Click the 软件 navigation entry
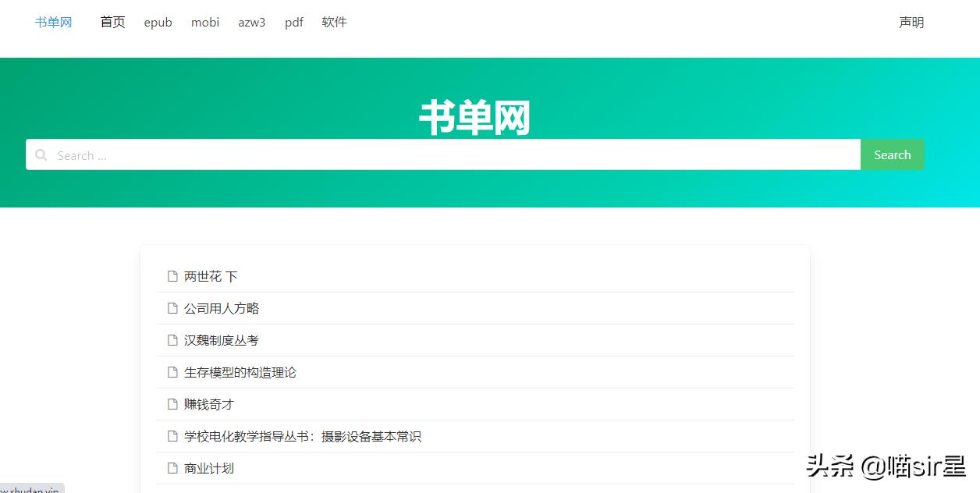The image size is (980, 493). pos(334,22)
